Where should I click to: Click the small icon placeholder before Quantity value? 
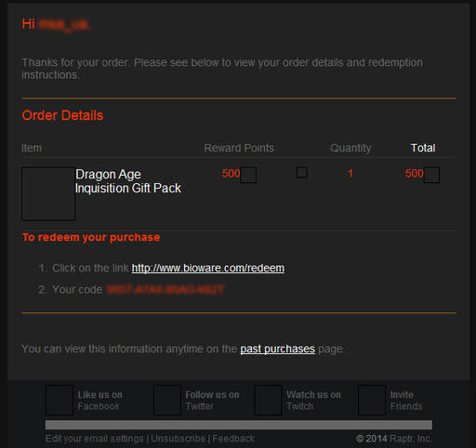[x=302, y=173]
